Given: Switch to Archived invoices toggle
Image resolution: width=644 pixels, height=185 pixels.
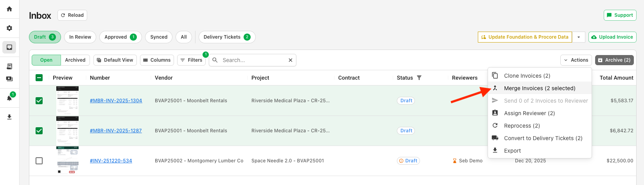Looking at the screenshot, I should click(x=75, y=60).
